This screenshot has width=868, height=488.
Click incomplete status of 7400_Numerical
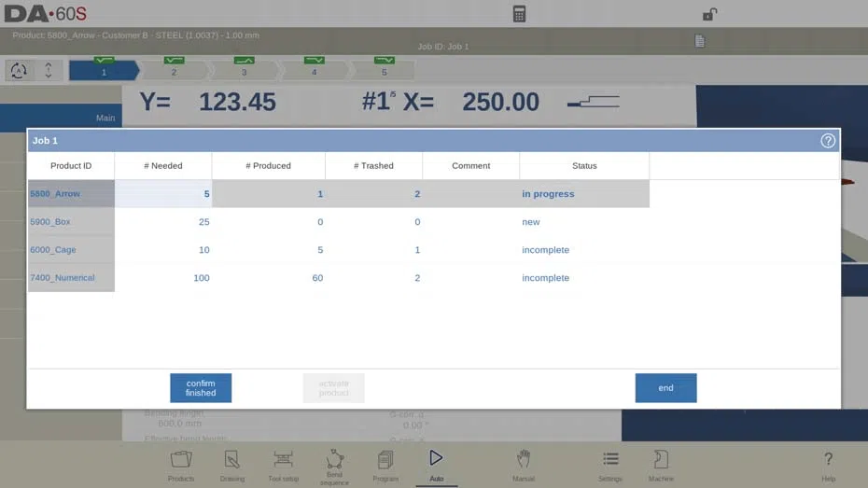pyautogui.click(x=545, y=278)
